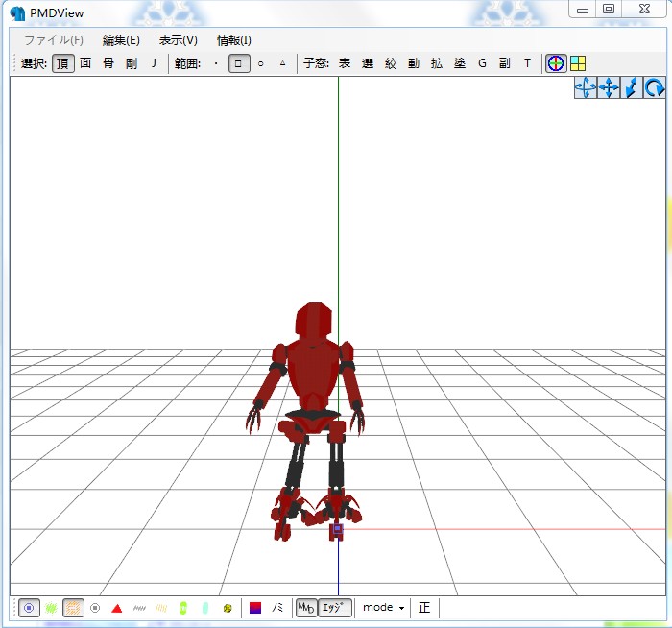
Task: Open the T sub-window
Action: tap(527, 63)
